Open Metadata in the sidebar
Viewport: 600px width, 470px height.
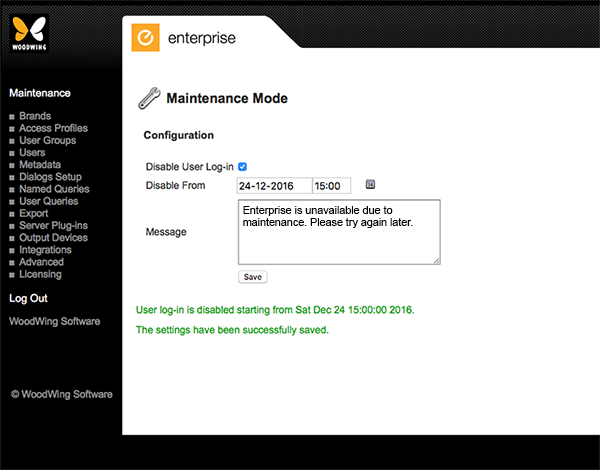[x=40, y=165]
